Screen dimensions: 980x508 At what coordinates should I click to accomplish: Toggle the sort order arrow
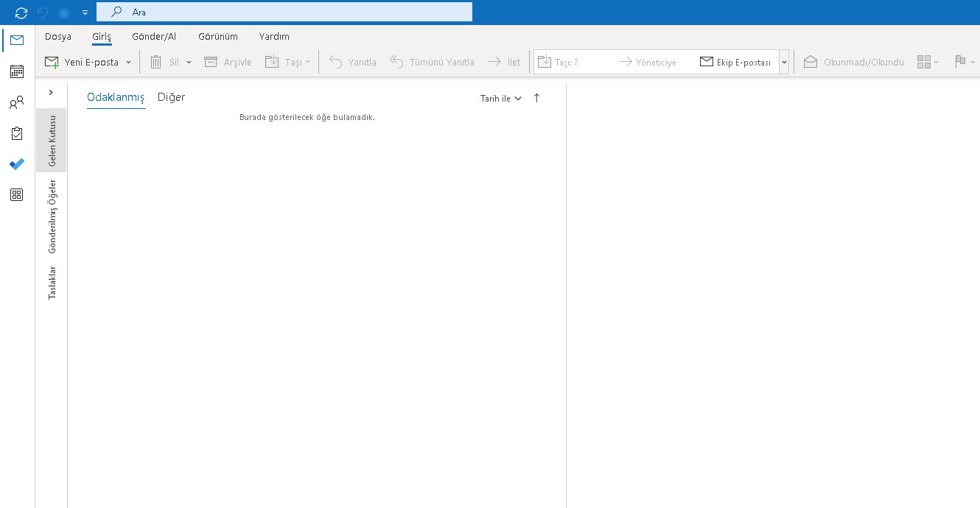536,98
